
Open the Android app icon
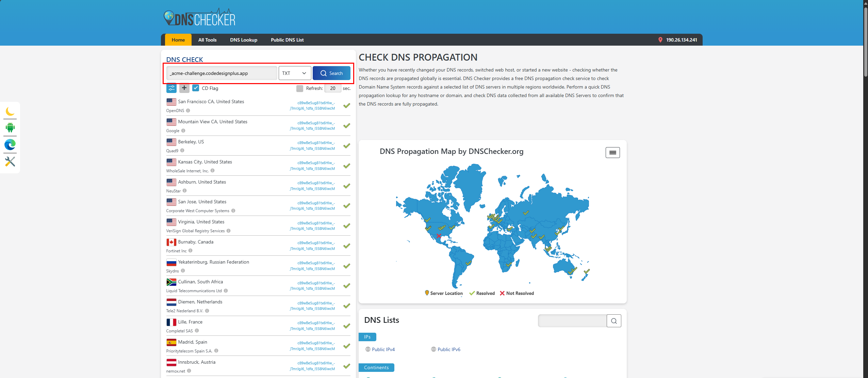pos(10,127)
